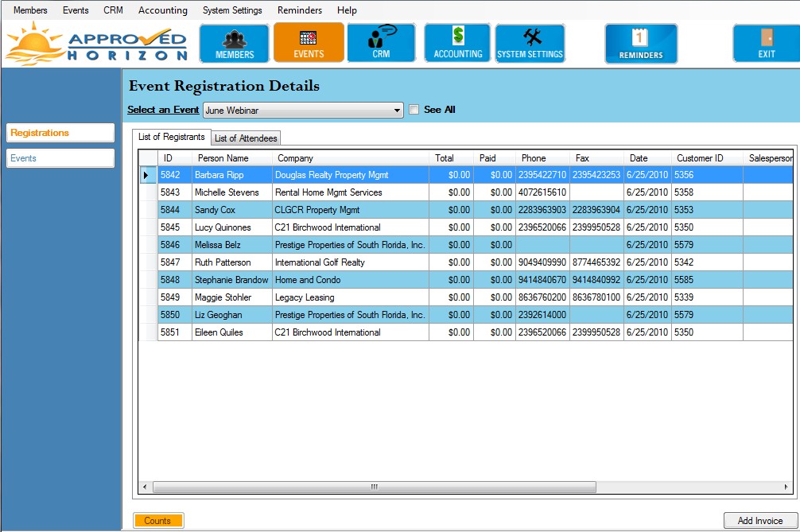Image resolution: width=800 pixels, height=532 pixels.
Task: Open the Accounting menu in menu bar
Action: tap(162, 10)
